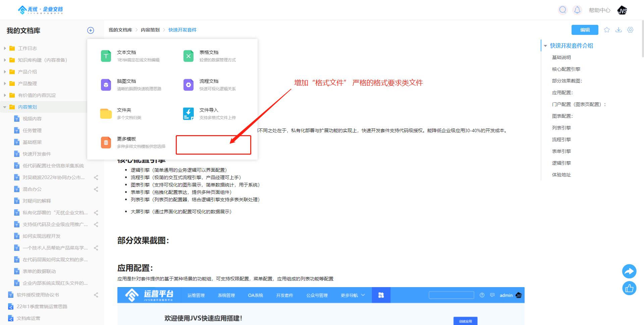Click share icon beside 一个技术人员帮助产品菜鸟

coord(96,248)
